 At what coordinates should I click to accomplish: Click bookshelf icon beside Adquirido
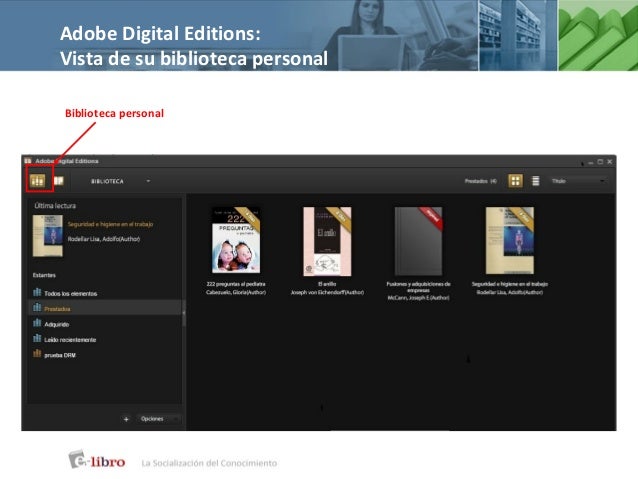click(x=37, y=323)
